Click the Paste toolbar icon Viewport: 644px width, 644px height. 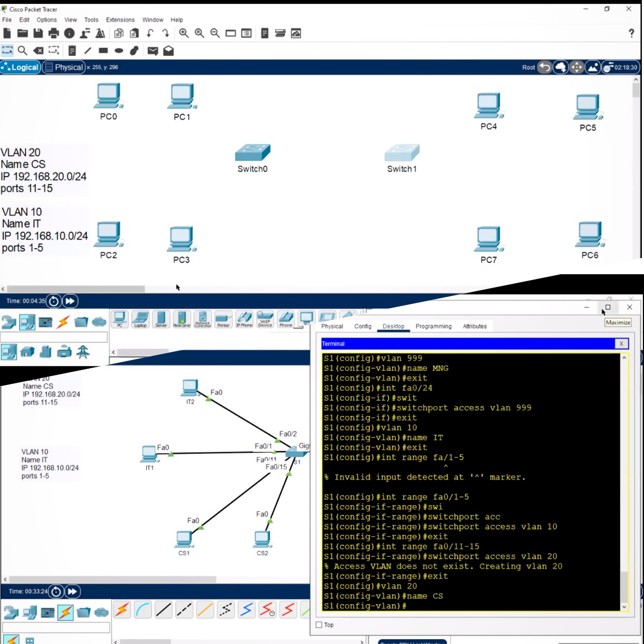tap(134, 33)
